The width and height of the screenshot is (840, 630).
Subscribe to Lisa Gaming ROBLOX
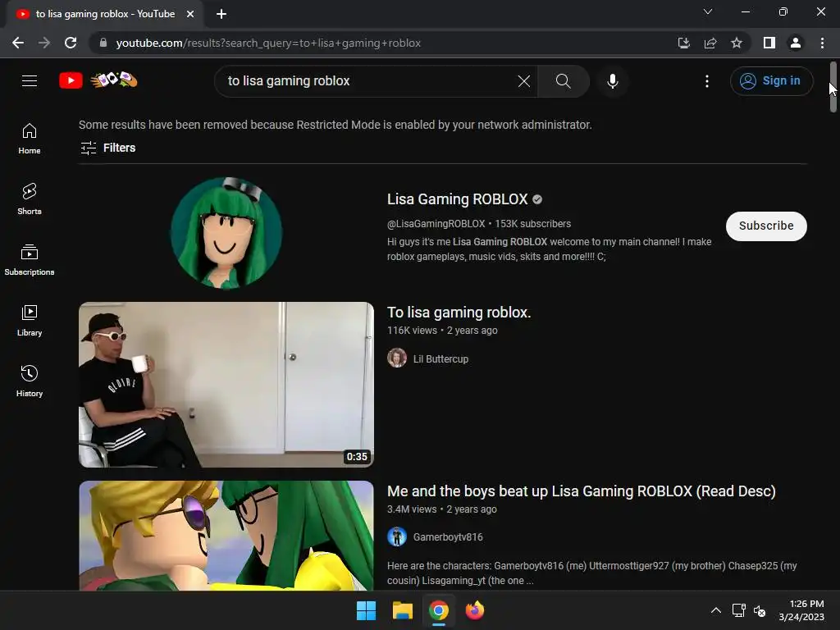click(x=766, y=226)
